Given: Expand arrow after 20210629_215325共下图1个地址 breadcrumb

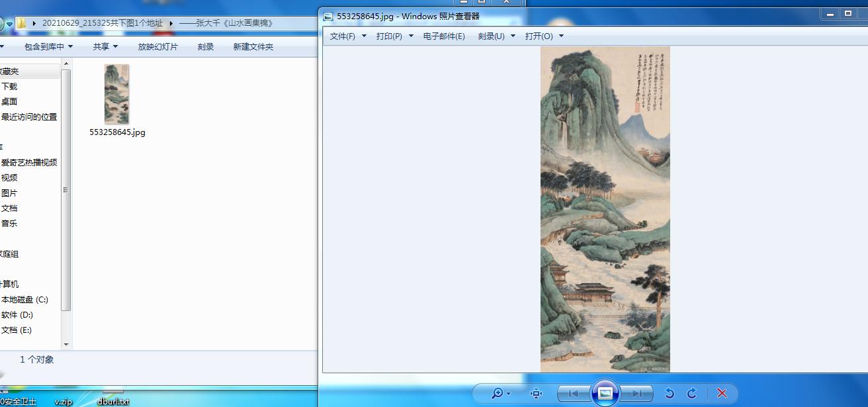Looking at the screenshot, I should (171, 23).
